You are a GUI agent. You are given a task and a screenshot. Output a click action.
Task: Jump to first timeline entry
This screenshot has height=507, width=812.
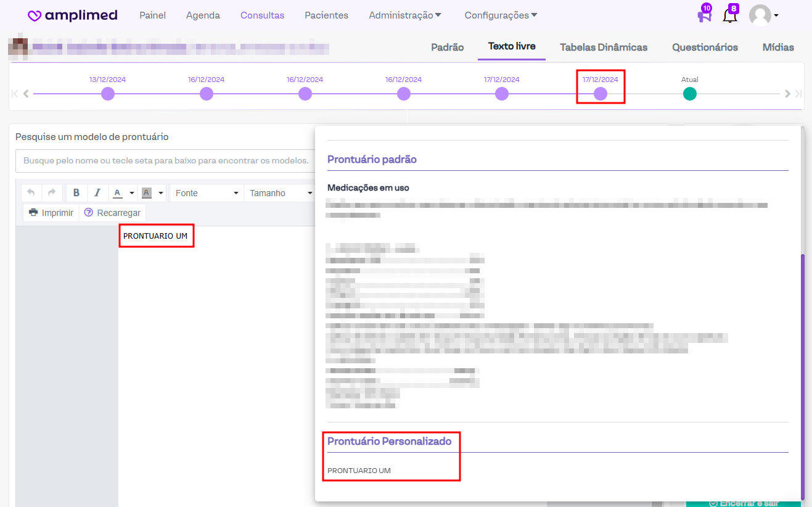(x=15, y=94)
